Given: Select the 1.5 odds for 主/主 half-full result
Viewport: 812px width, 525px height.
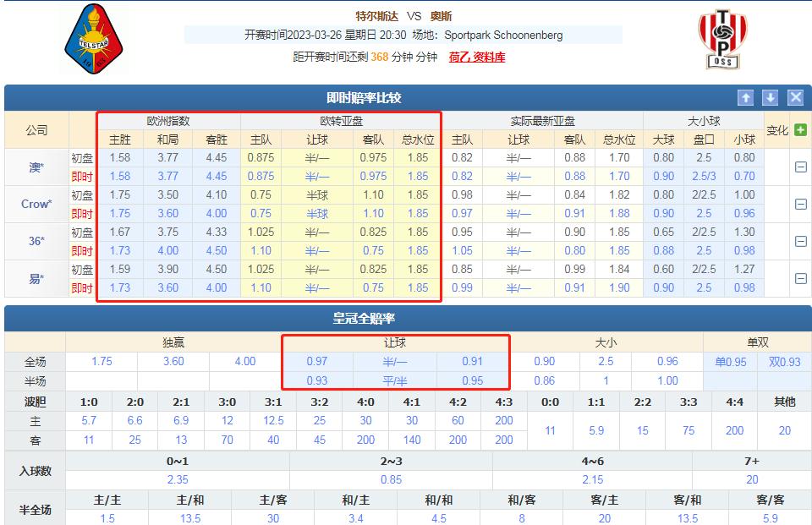Looking at the screenshot, I should tap(107, 519).
